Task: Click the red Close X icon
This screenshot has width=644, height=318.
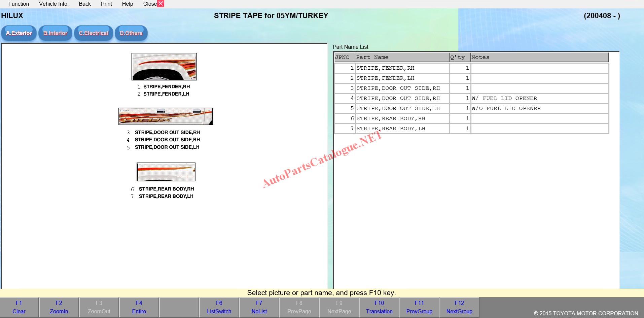Action: [x=161, y=4]
